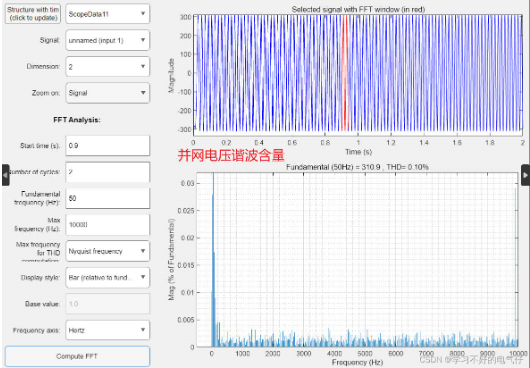Click the Fundamental (50Hz) = 310.9 THD title
The image size is (530, 368).
coord(357,167)
